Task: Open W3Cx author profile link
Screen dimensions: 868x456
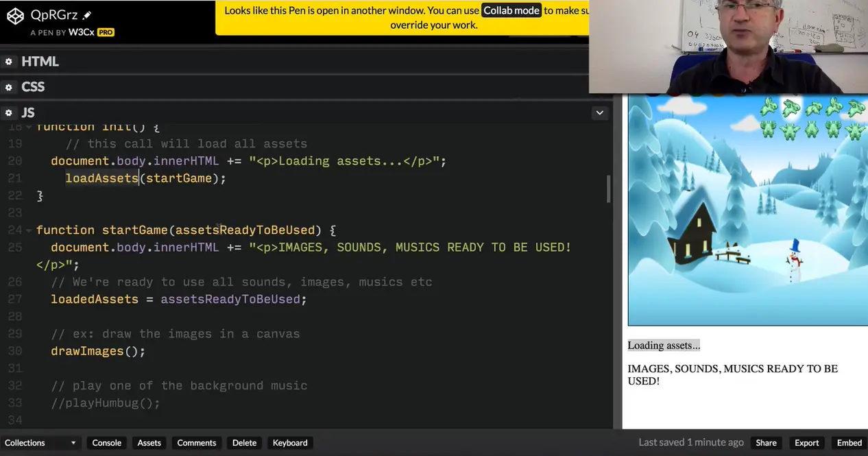Action: pyautogui.click(x=81, y=32)
